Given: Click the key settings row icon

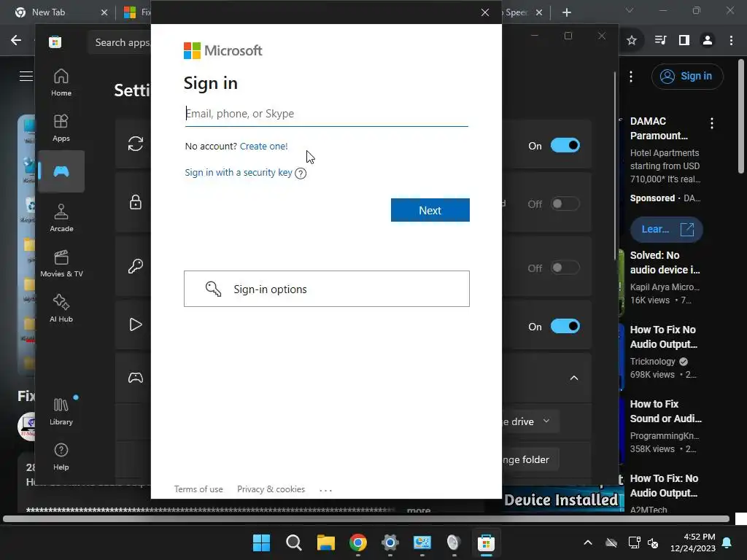Looking at the screenshot, I should tap(135, 265).
